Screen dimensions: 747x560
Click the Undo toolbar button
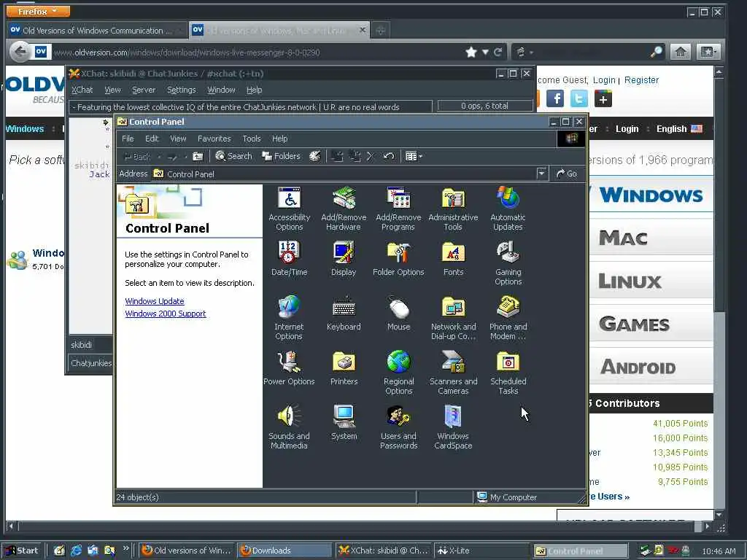pos(389,156)
